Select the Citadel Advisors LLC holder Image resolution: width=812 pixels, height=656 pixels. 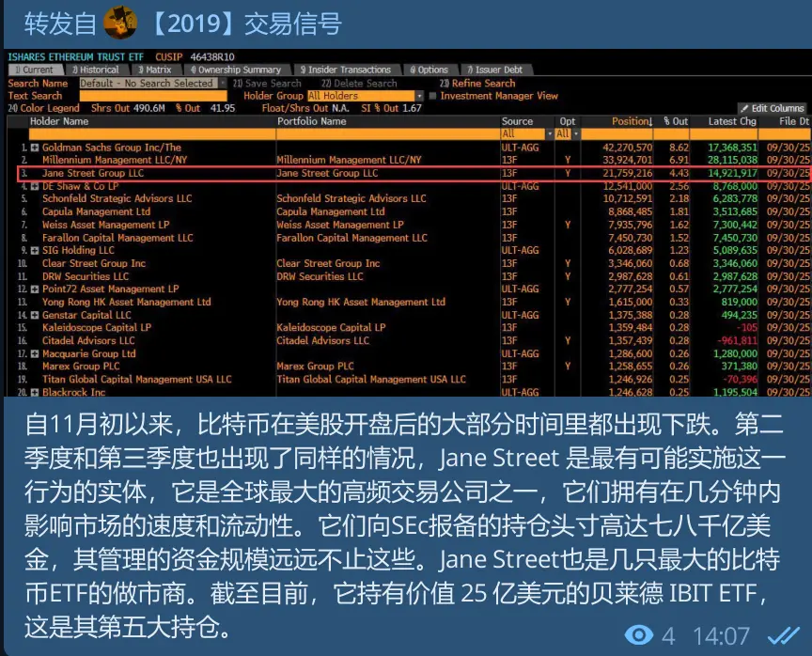coord(88,340)
